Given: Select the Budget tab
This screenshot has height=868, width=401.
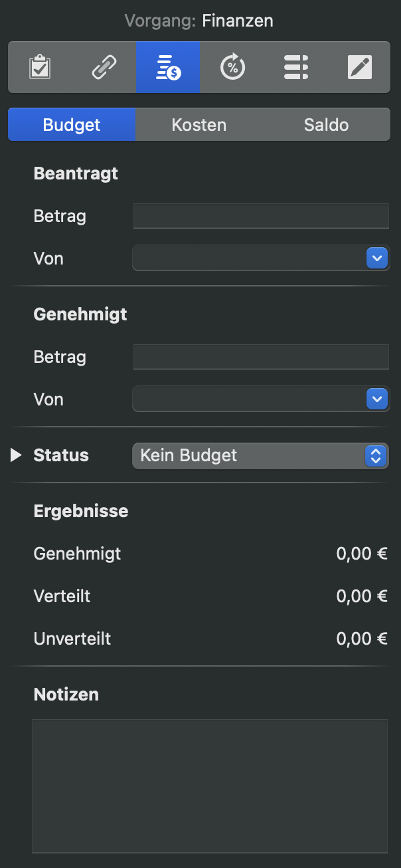Looking at the screenshot, I should pos(71,124).
